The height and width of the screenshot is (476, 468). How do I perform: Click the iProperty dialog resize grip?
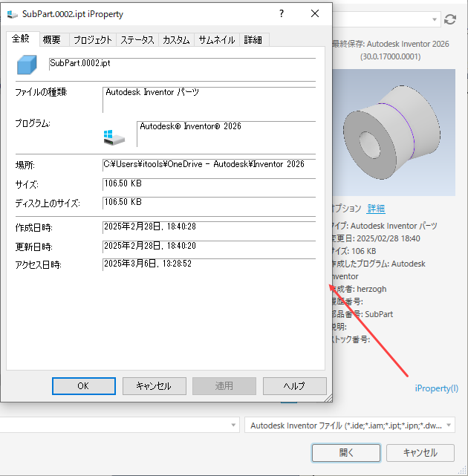tap(328, 398)
